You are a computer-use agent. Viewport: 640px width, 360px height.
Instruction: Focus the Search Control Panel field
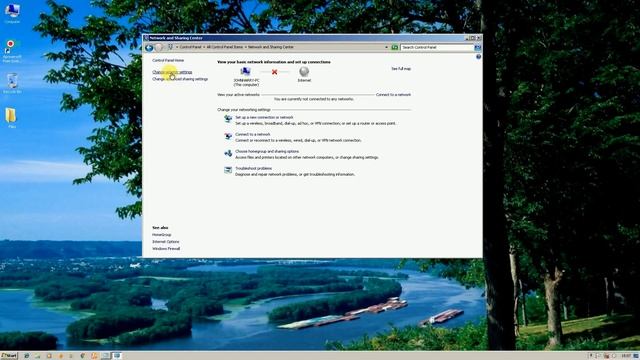click(437, 47)
